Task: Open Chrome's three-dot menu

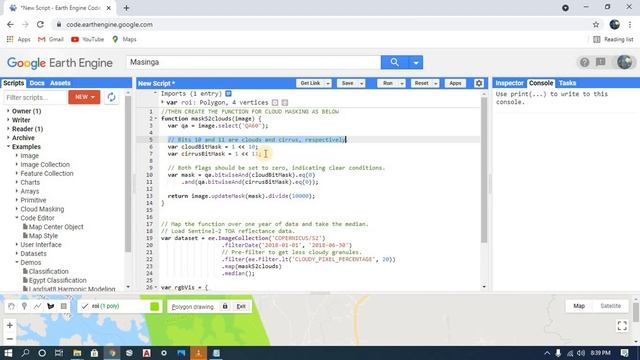Action: pyautogui.click(x=630, y=24)
